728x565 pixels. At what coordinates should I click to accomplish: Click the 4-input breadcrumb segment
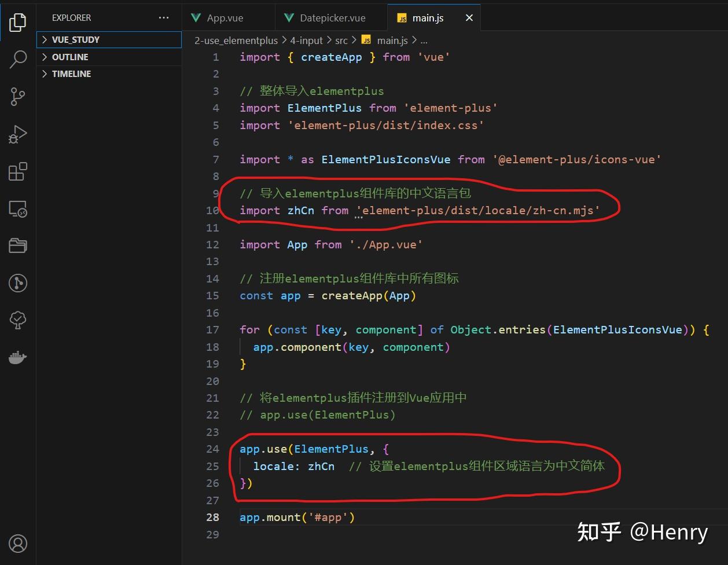tap(306, 41)
